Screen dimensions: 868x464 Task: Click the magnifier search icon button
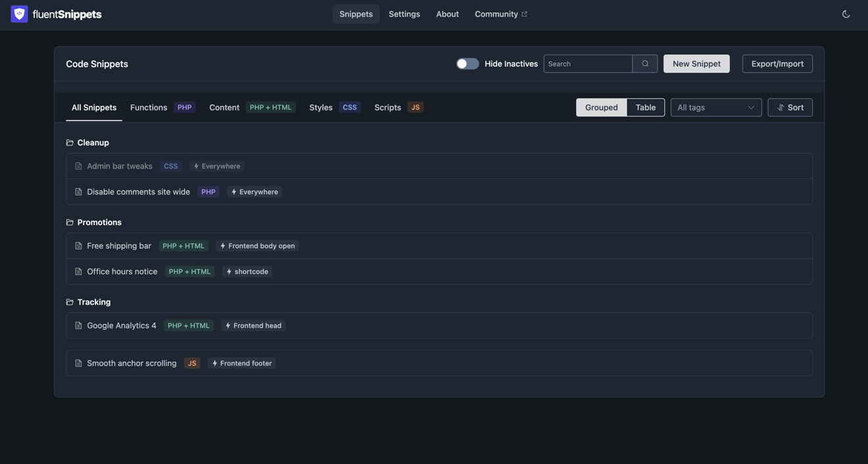tap(645, 64)
